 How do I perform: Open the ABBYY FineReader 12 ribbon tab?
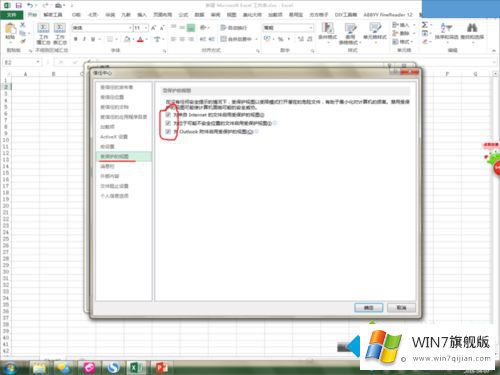click(x=388, y=15)
